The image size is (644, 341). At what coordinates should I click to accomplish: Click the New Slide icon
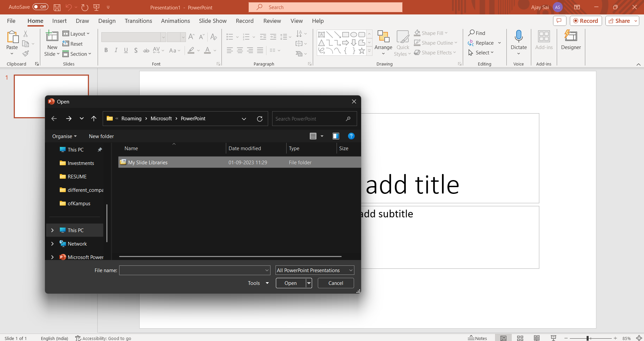pyautogui.click(x=52, y=36)
